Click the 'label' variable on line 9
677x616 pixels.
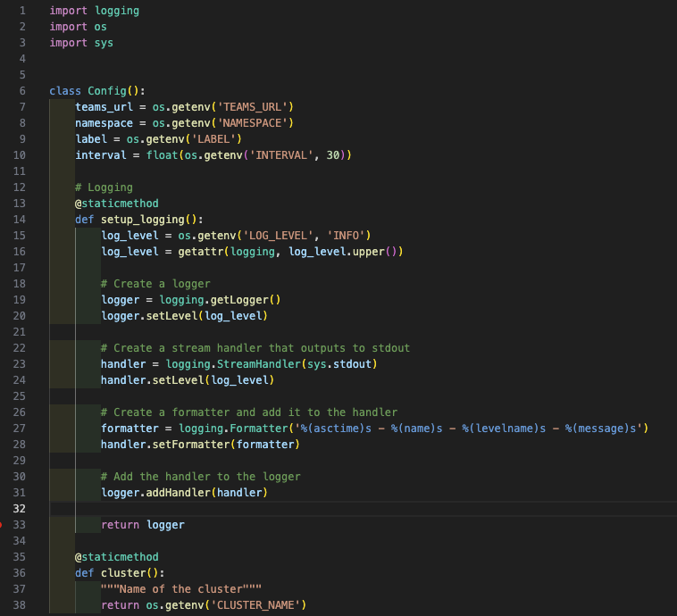click(91, 139)
